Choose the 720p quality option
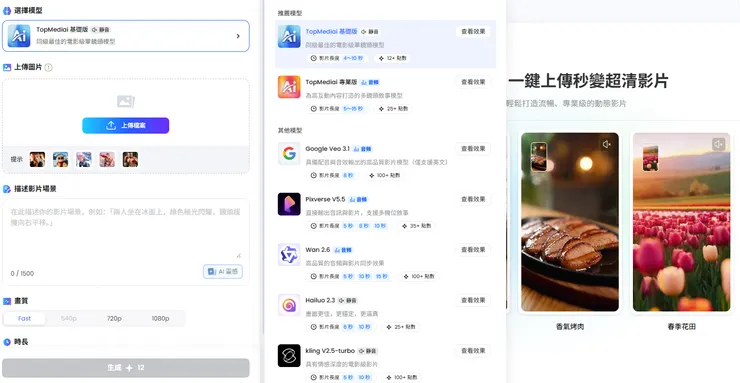Screen dimensions: 740x383 [114, 318]
